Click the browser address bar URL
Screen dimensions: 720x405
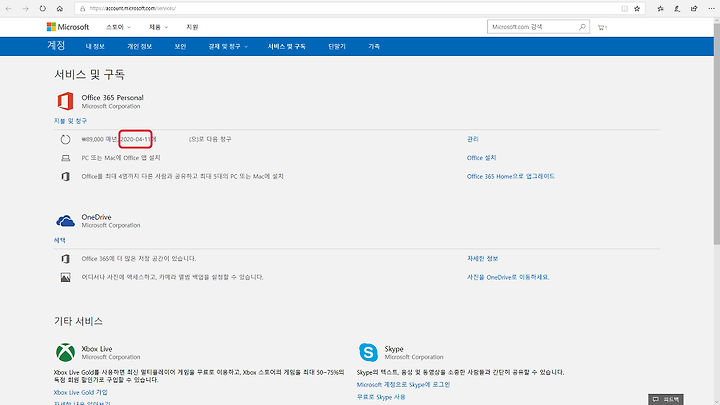(x=132, y=8)
